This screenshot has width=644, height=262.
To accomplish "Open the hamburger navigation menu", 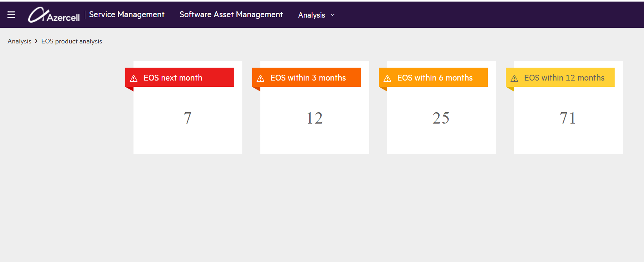I will (x=11, y=15).
